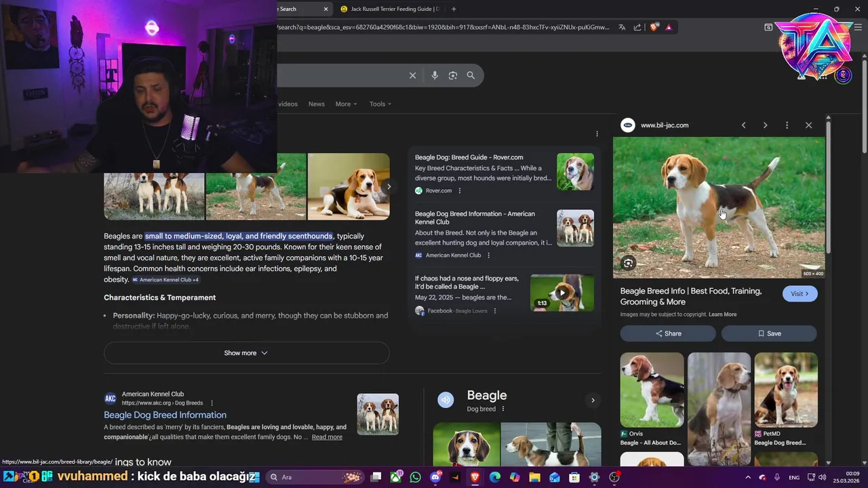Show hidden system tray icons
This screenshot has height=488, width=868.
point(748,477)
